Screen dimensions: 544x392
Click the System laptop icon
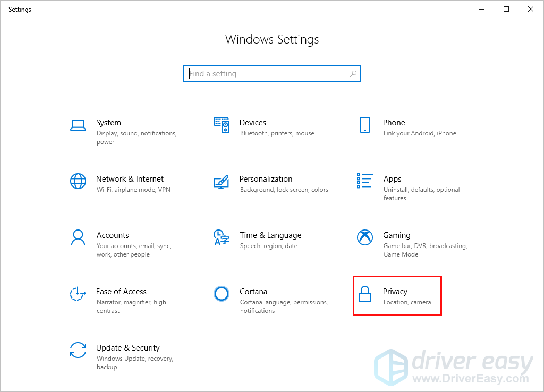pyautogui.click(x=78, y=125)
